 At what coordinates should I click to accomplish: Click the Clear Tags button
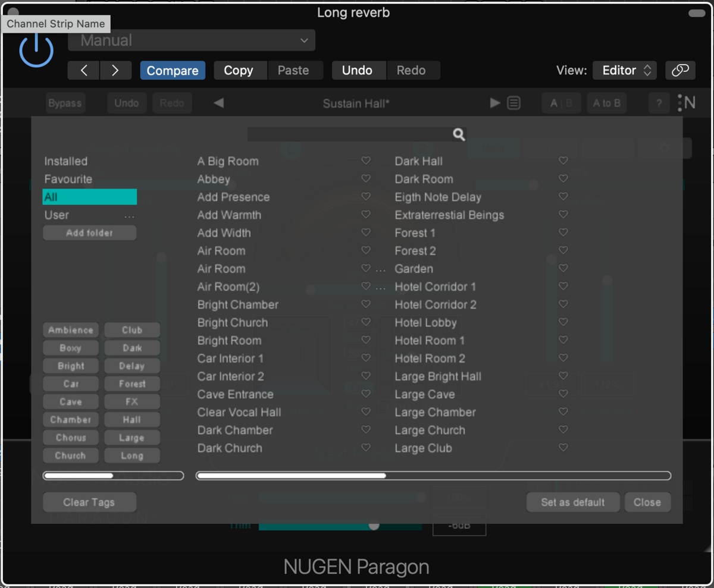pyautogui.click(x=89, y=502)
